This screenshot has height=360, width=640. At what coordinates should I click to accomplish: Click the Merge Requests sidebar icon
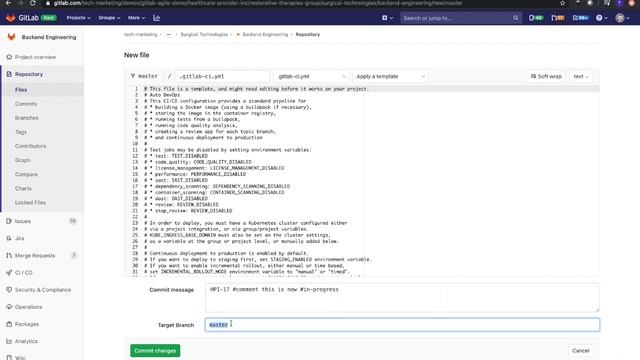[9, 256]
